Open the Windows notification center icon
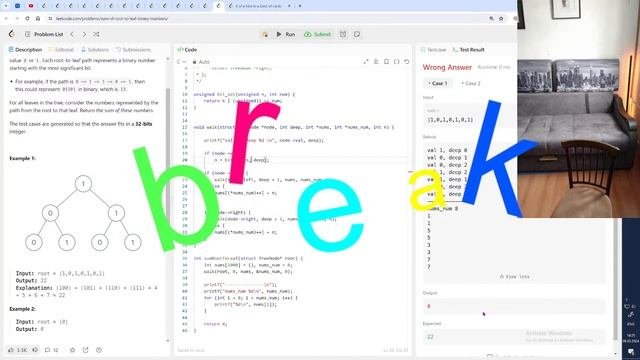 631,352
